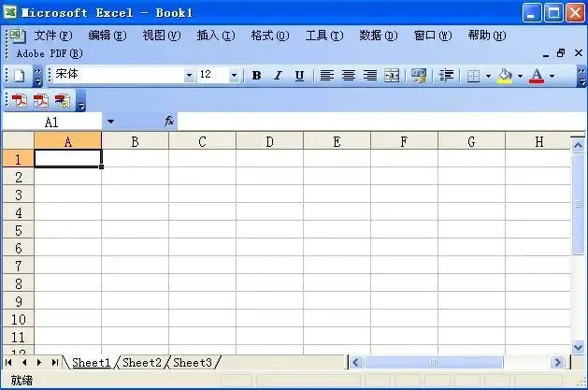Open borders style dropdown arrow

pyautogui.click(x=488, y=76)
